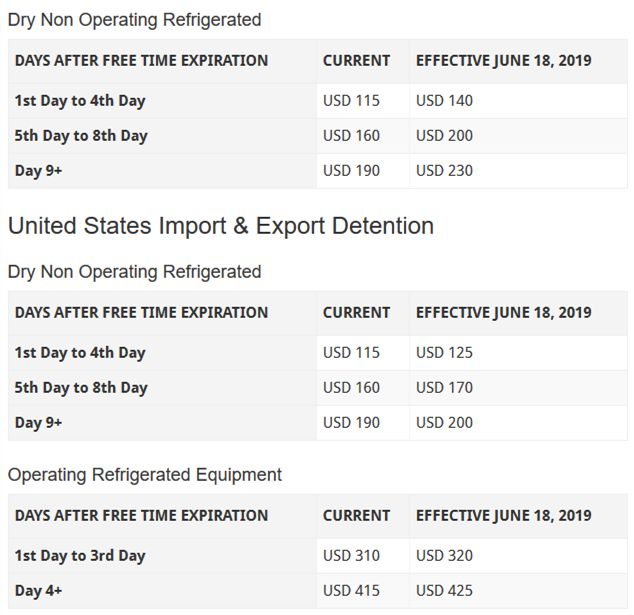Screen dimensions: 634x615
Task: Click the USD 170 effective rate cell
Action: pyautogui.click(x=444, y=388)
